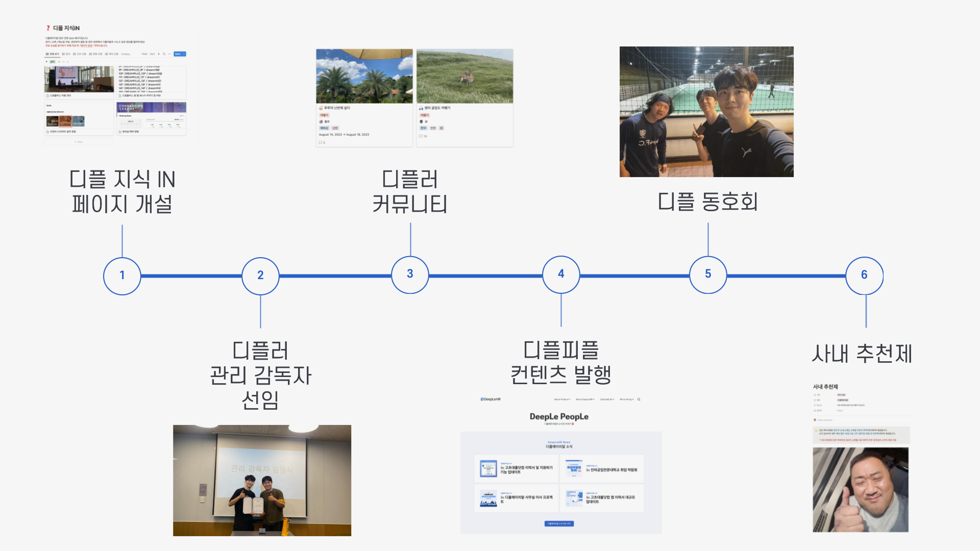Open the 고초대졸닷컴 이력서 및 지원하기 article
980x551 pixels.
tap(517, 469)
